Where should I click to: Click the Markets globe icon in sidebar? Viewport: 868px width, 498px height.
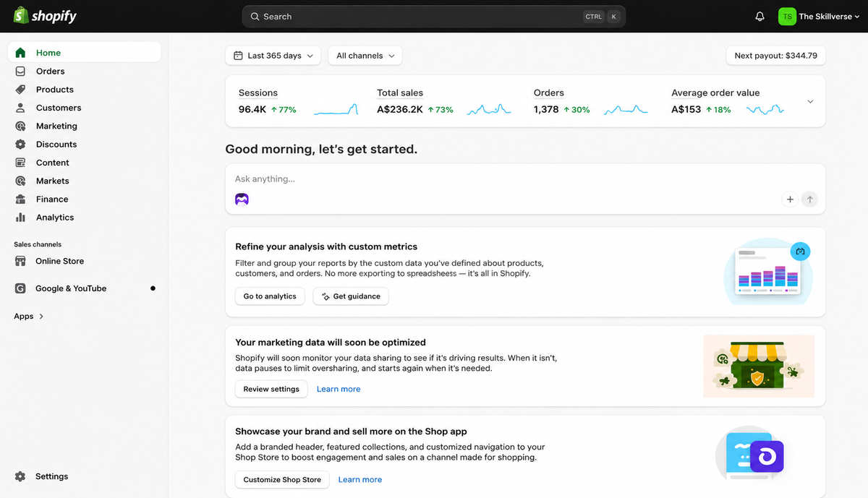(20, 181)
